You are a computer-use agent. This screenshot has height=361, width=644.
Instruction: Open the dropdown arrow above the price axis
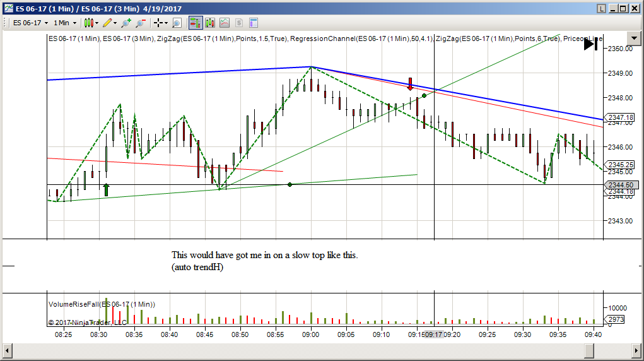[634, 38]
